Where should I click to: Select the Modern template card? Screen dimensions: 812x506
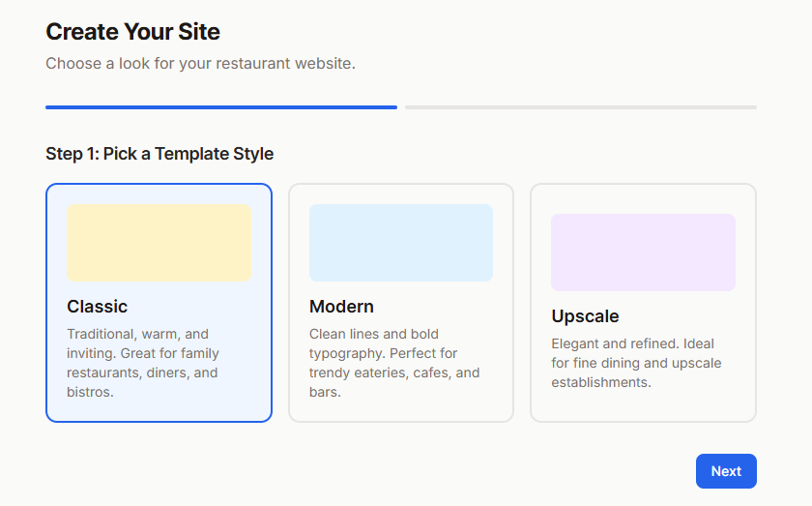pos(400,303)
